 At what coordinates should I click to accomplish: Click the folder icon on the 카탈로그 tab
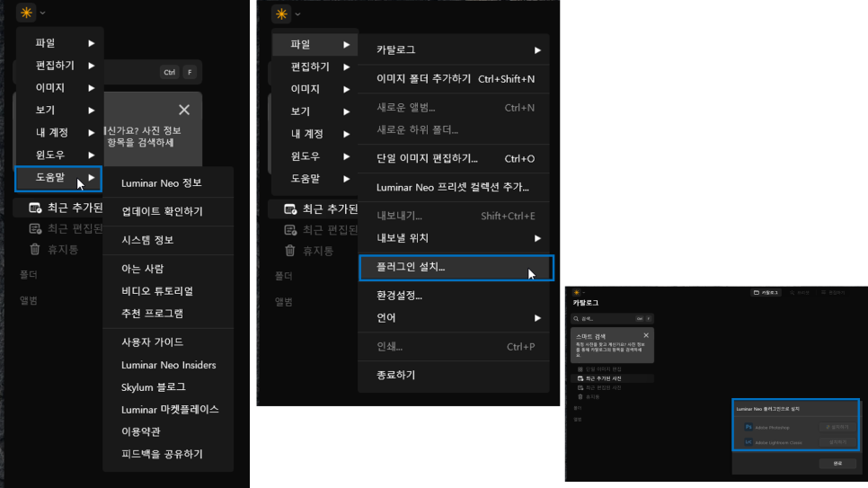[x=757, y=292]
